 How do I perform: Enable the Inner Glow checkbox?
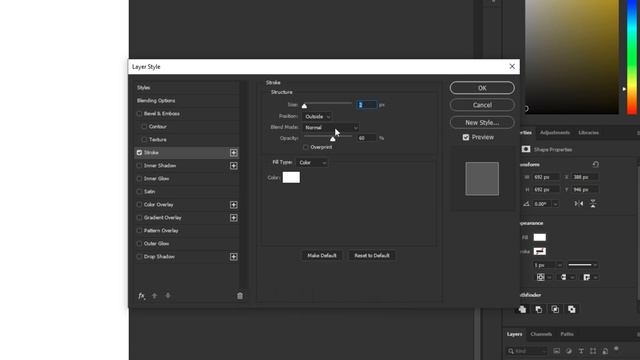139,178
